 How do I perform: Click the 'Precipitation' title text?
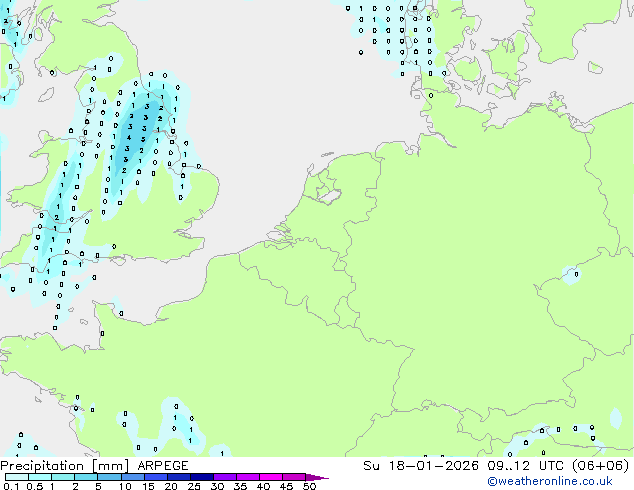(x=42, y=466)
